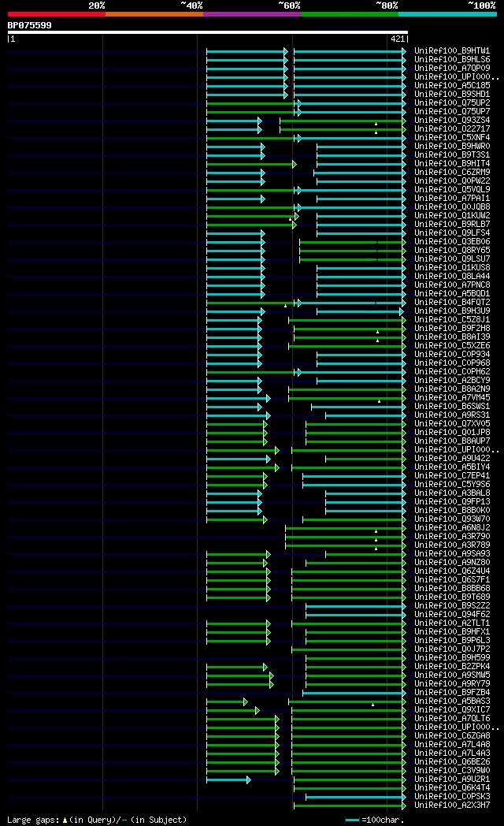Select hit label UniRef100_A5BIY4
This screenshot has height=826, width=504.
point(452,467)
